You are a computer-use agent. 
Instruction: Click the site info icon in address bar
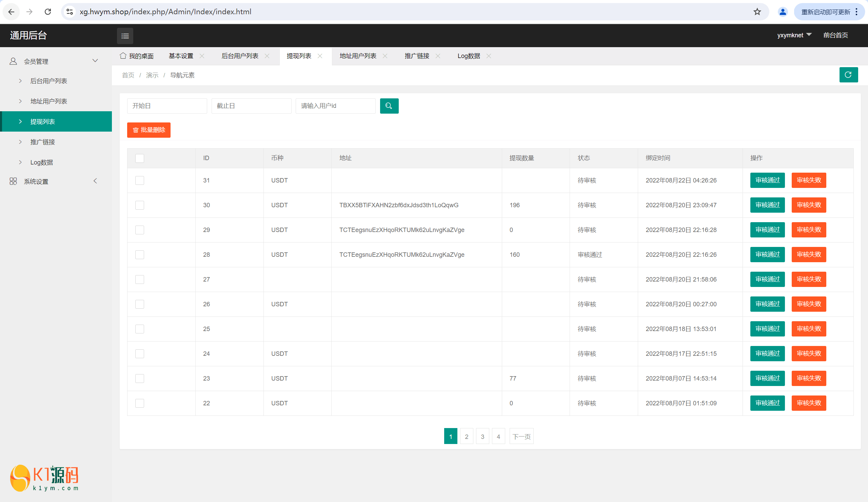(x=70, y=12)
